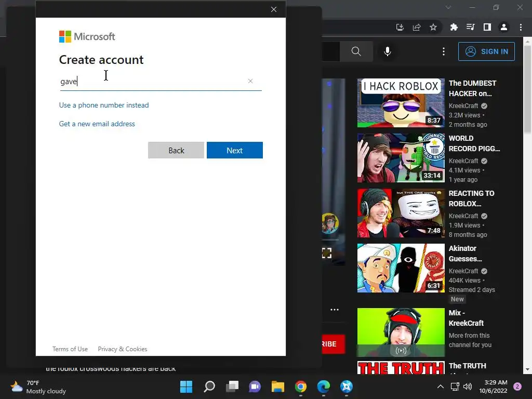532x399 pixels.
Task: Click the YouTube page scrollbar
Action: click(527, 88)
